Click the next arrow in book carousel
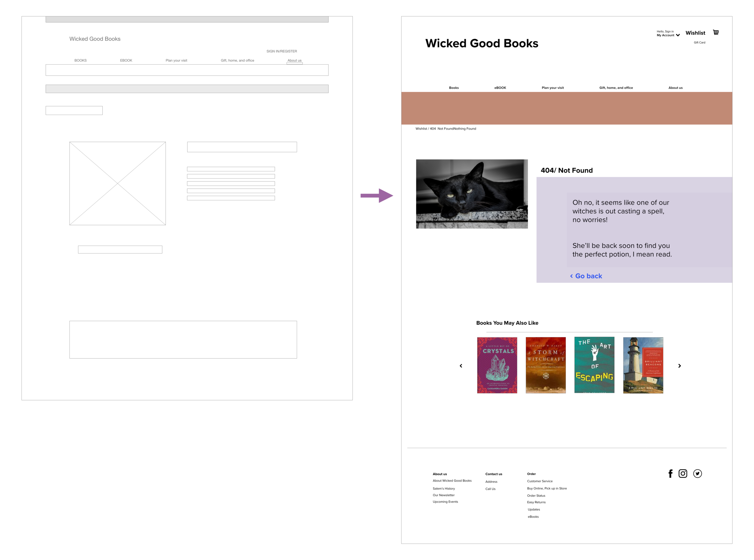The height and width of the screenshot is (560, 754). pos(679,366)
